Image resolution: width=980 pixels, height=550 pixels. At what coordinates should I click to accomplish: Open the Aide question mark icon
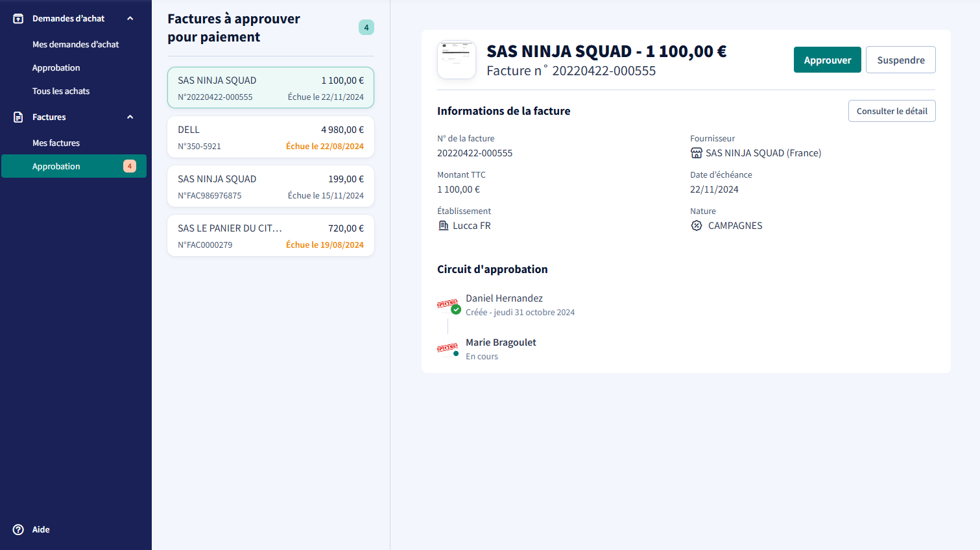point(18,530)
